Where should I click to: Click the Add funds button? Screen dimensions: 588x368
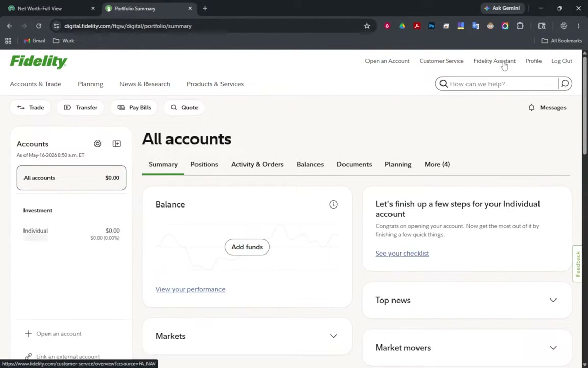coord(247,247)
